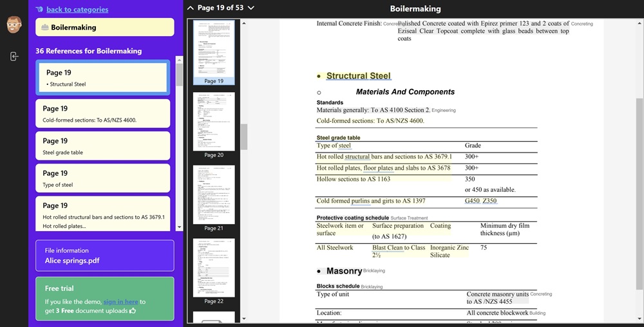The width and height of the screenshot is (644, 327).
Task: Click the user avatar icon
Action: pyautogui.click(x=14, y=25)
